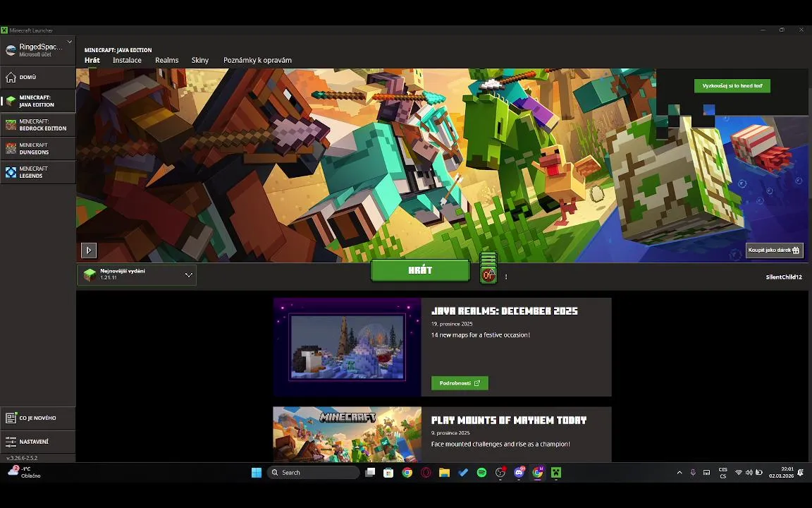Select Minecraft Legends in sidebar

(38, 172)
